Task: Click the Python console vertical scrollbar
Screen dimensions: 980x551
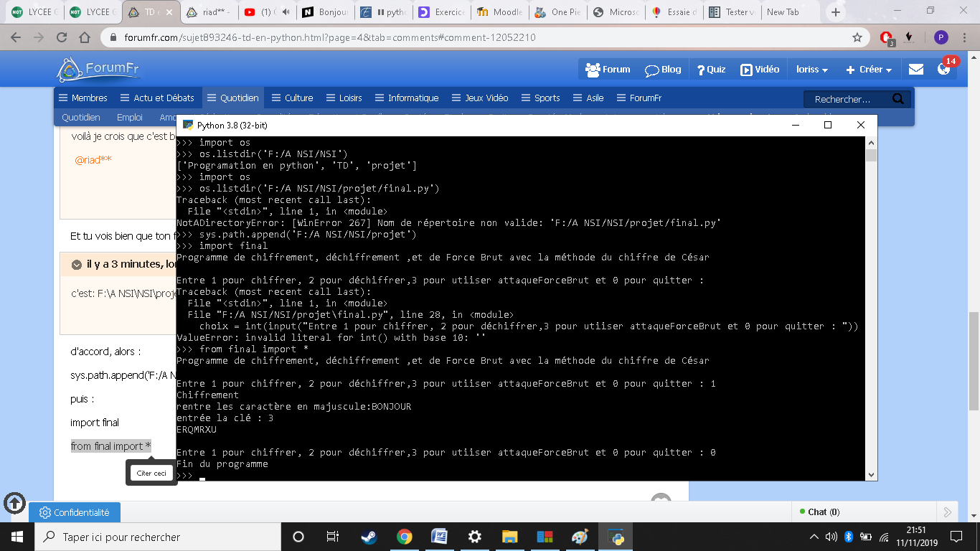Action: point(871,309)
